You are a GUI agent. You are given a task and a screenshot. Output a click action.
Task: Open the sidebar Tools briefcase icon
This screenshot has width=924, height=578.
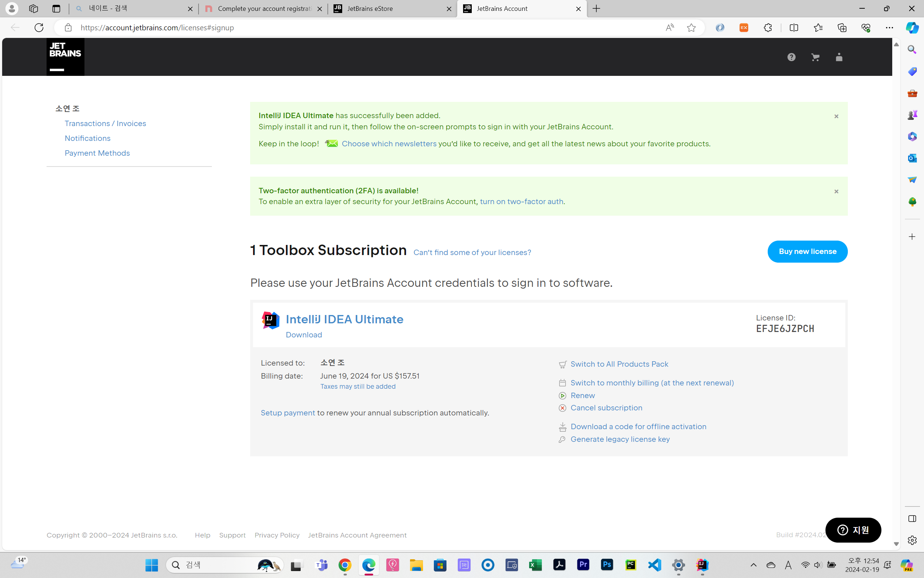tap(912, 93)
